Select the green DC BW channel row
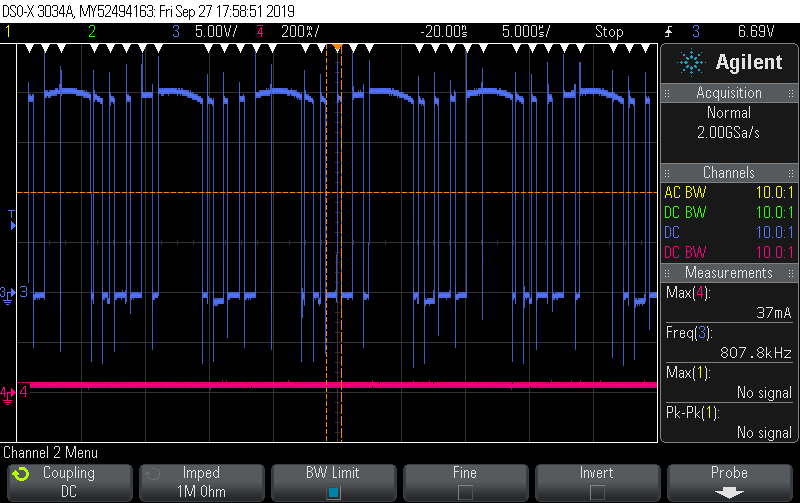 click(729, 212)
